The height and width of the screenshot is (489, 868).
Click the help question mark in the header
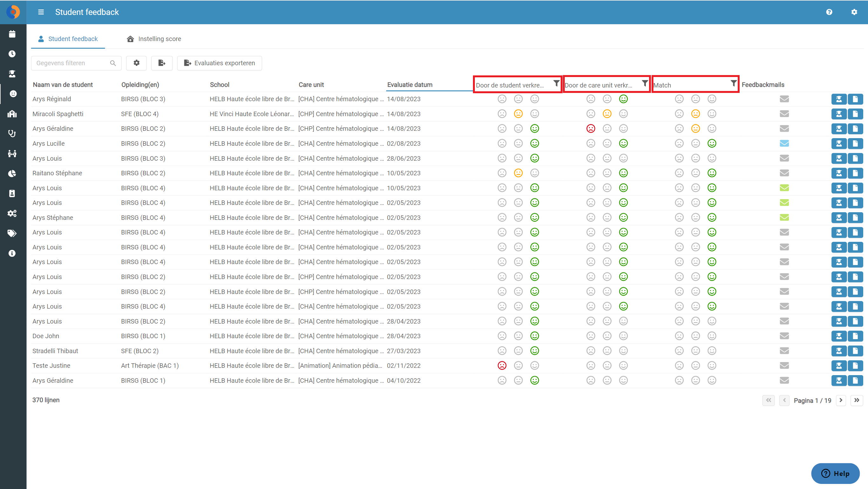[x=829, y=12]
